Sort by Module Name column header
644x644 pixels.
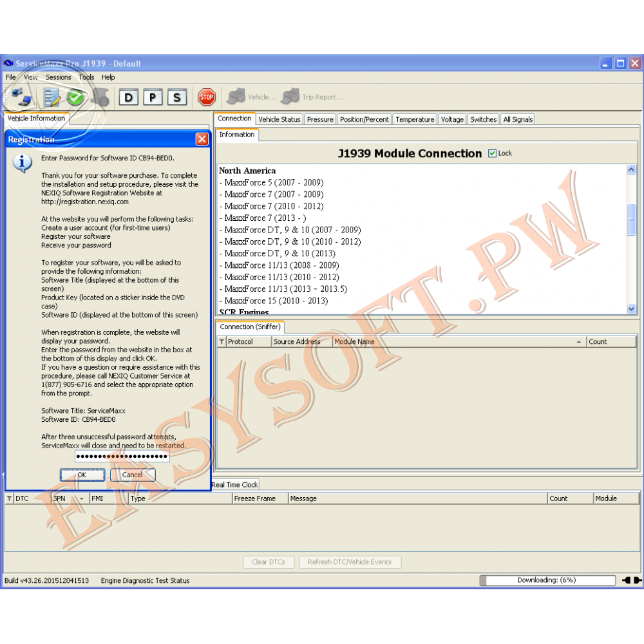pos(459,342)
